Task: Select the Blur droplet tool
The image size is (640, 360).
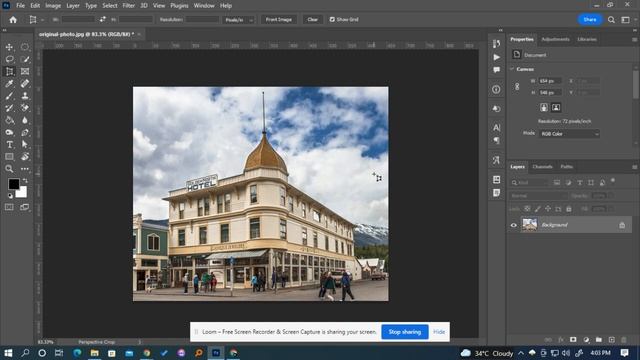Action: (x=25, y=120)
